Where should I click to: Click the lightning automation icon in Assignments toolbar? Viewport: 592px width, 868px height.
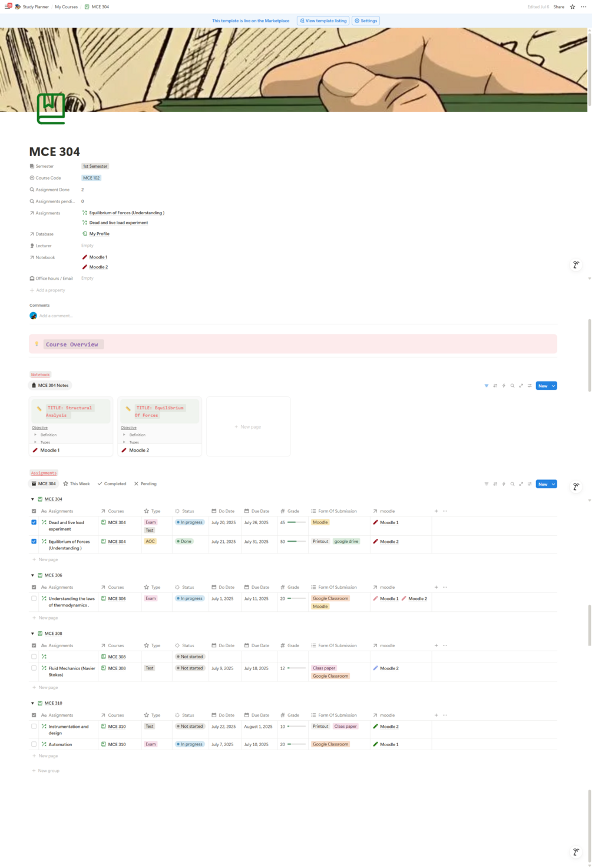coord(504,484)
